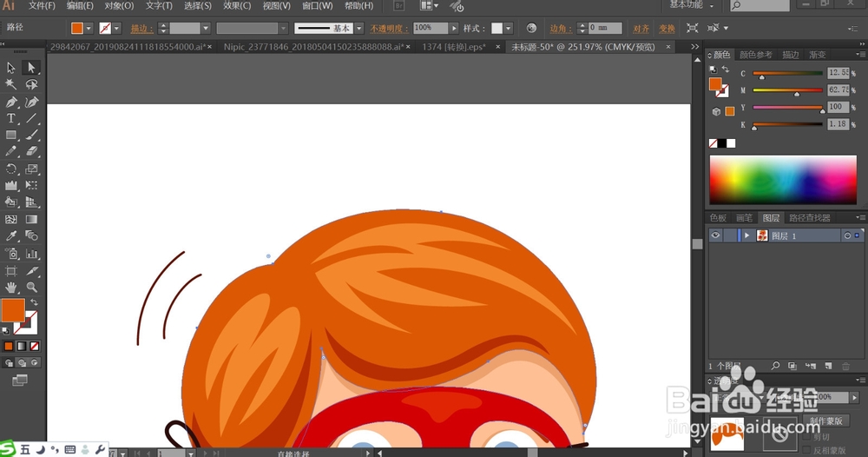Open fill color dropdown in control bar
The height and width of the screenshot is (457, 868).
[x=89, y=28]
